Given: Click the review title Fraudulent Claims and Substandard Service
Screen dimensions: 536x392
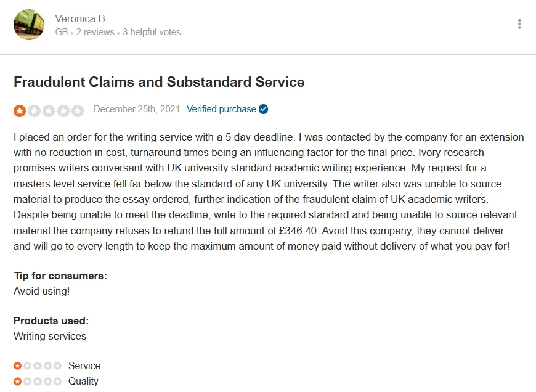Looking at the screenshot, I should click(159, 82).
